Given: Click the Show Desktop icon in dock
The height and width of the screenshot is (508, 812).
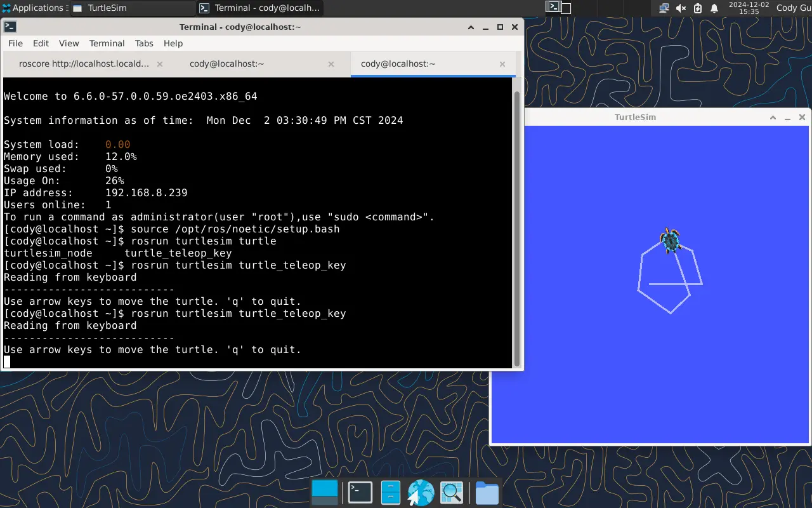Looking at the screenshot, I should [x=325, y=493].
